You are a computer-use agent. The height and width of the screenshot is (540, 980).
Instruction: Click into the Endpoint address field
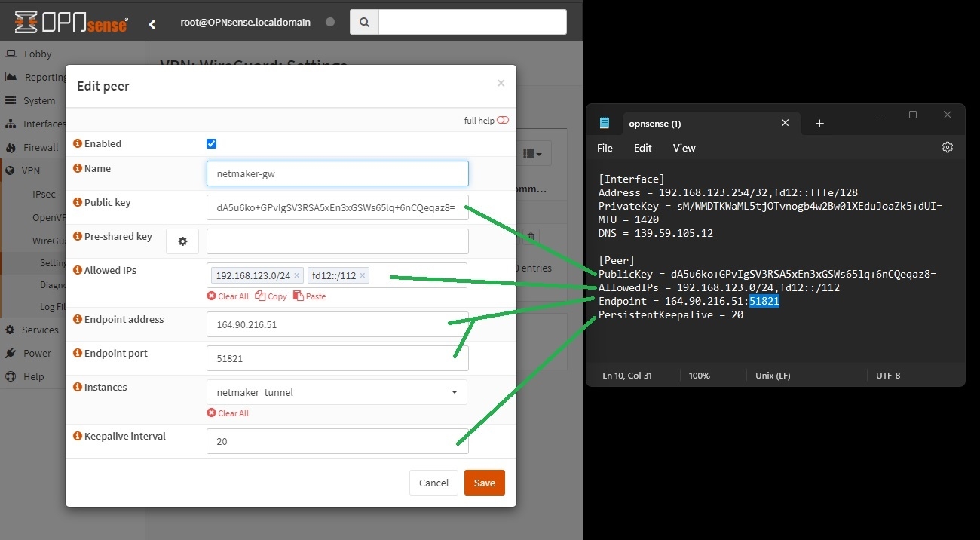(x=337, y=324)
